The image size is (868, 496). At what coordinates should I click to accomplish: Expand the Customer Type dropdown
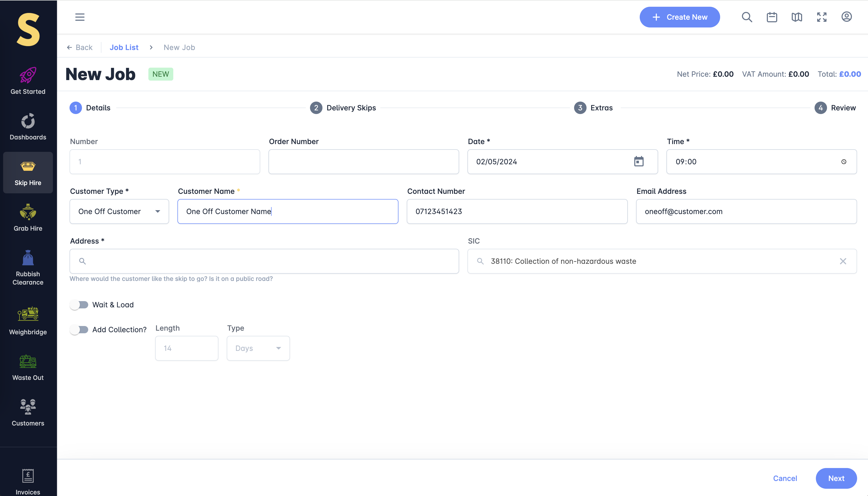(119, 211)
